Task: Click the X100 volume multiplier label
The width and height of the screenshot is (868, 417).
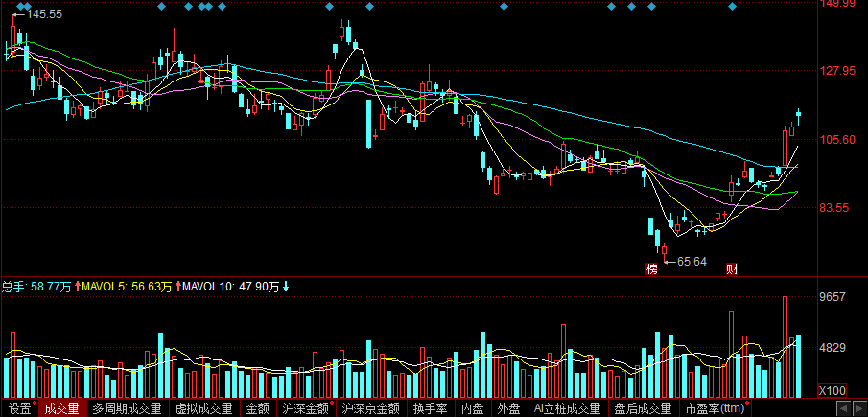Action: tap(832, 390)
